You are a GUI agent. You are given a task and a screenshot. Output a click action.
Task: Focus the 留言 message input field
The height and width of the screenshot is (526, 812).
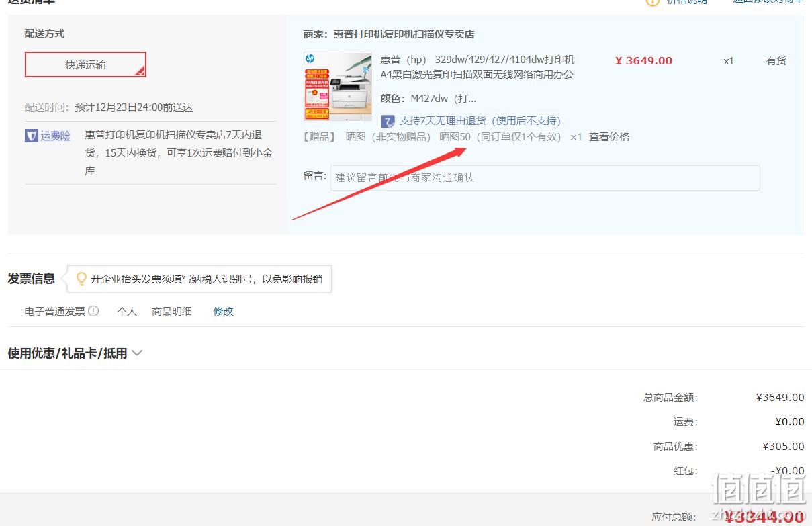click(x=545, y=177)
